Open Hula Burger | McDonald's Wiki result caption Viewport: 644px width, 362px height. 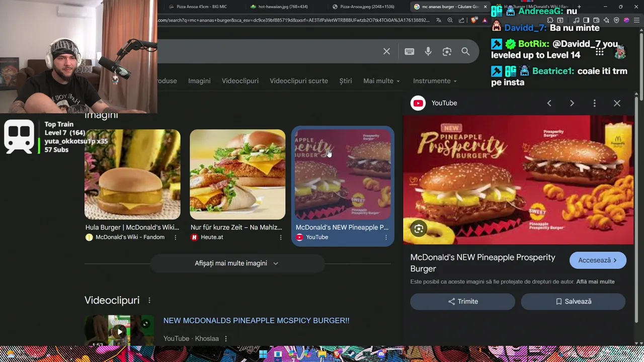click(x=132, y=227)
